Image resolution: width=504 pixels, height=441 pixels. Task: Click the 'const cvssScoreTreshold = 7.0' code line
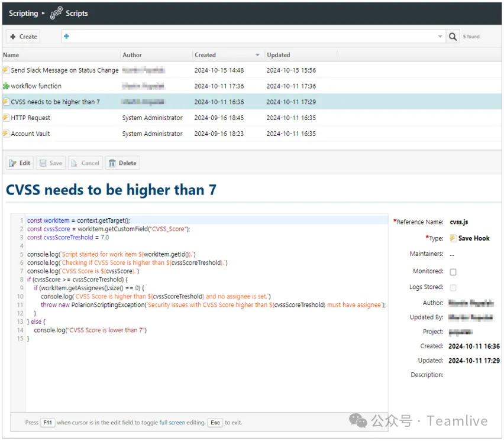pos(68,238)
